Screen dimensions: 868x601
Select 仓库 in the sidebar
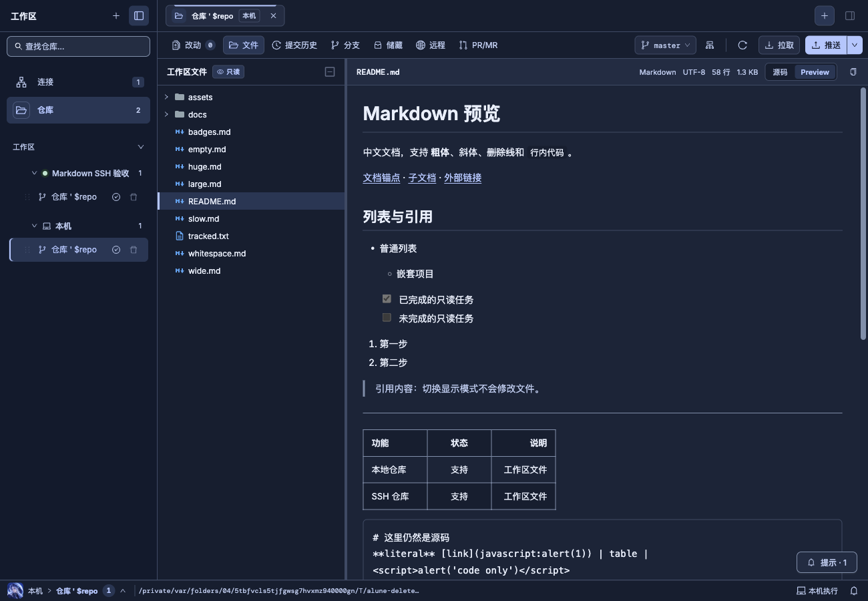click(x=78, y=110)
